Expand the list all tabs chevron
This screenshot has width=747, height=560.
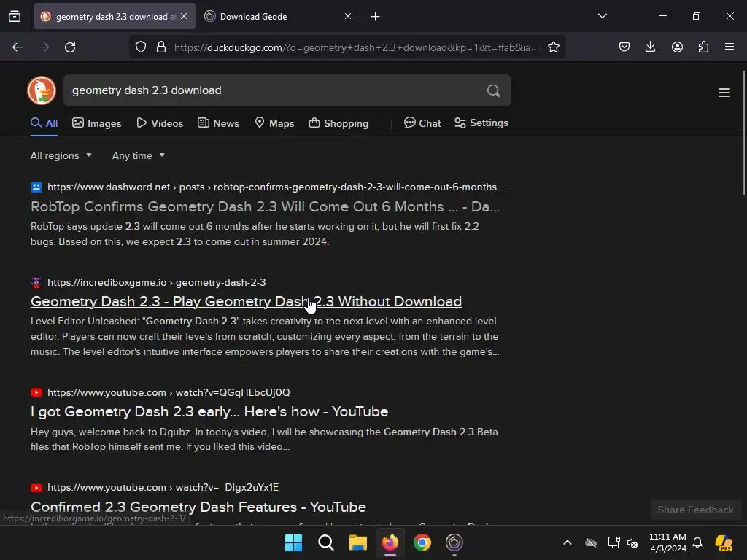click(602, 16)
